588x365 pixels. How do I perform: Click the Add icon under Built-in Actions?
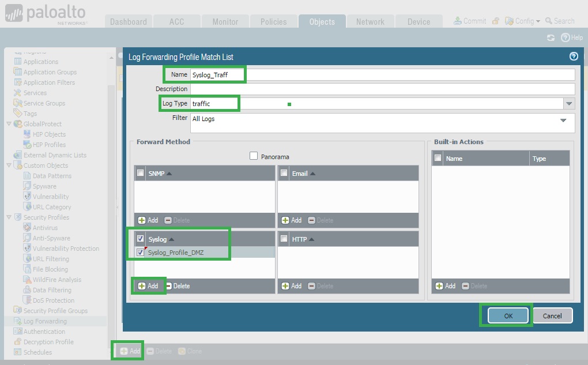(439, 286)
